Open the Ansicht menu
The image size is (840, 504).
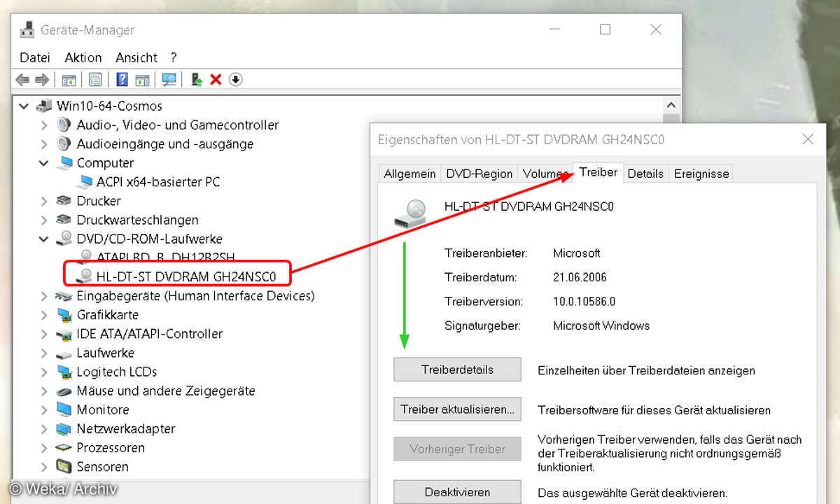pyautogui.click(x=136, y=57)
